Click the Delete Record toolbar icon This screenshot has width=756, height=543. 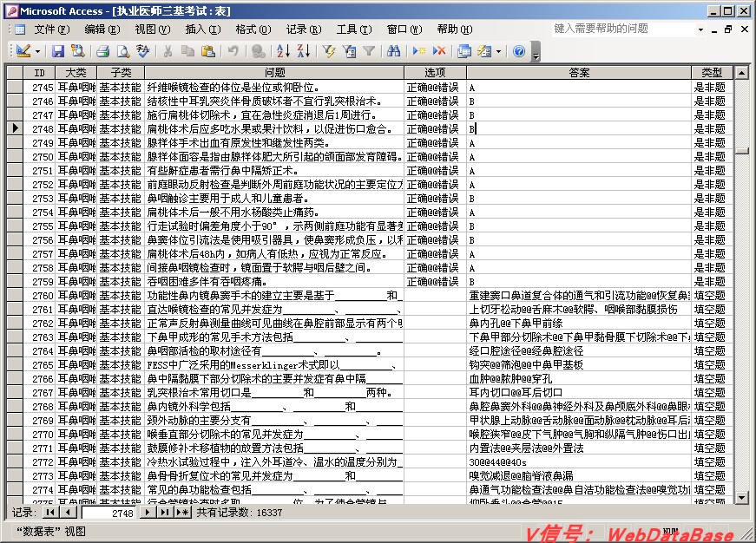coord(439,50)
